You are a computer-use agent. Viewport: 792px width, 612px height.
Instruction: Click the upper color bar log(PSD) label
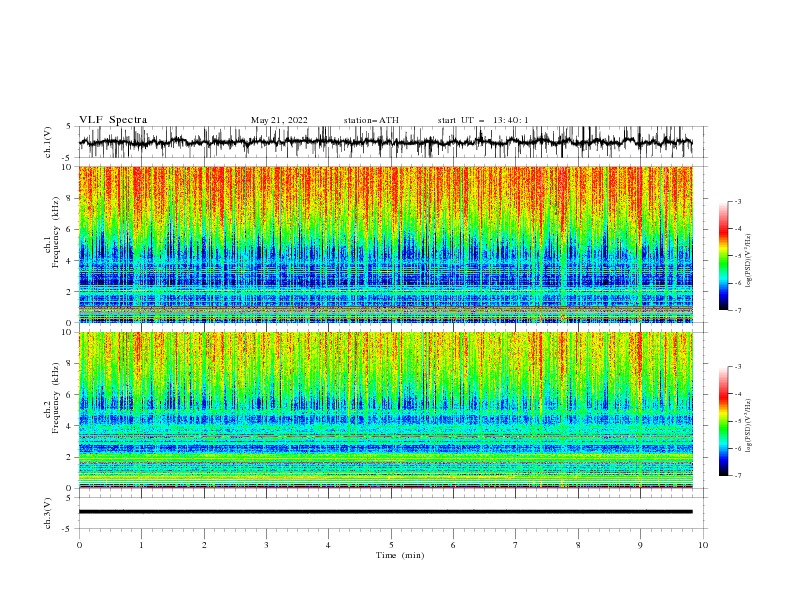click(748, 261)
